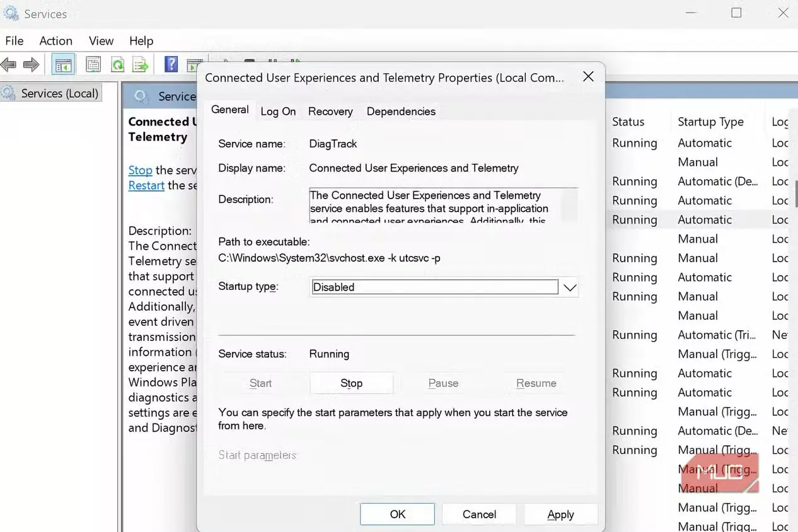Click the Restart link in Services panel

tap(146, 185)
